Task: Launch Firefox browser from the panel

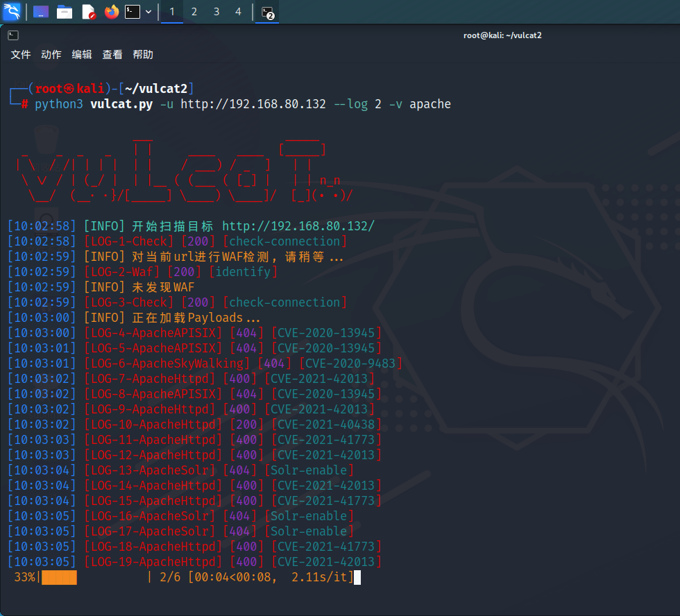Action: pos(111,12)
